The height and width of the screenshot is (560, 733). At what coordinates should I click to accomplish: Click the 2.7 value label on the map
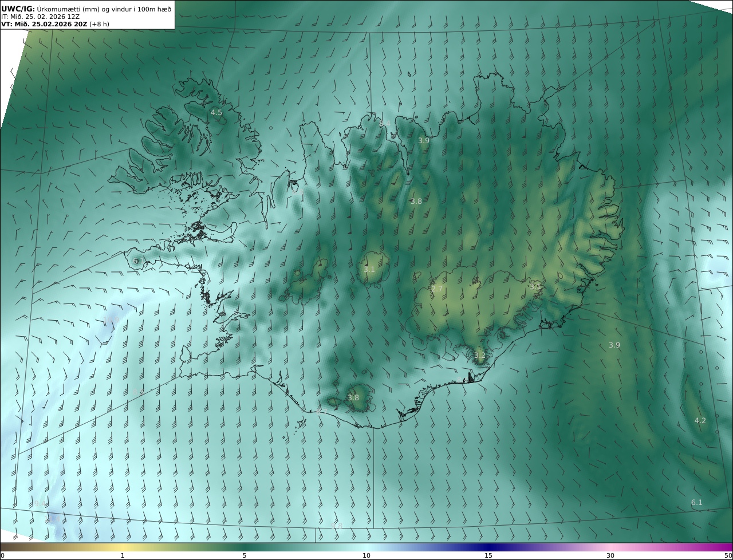pyautogui.click(x=437, y=289)
